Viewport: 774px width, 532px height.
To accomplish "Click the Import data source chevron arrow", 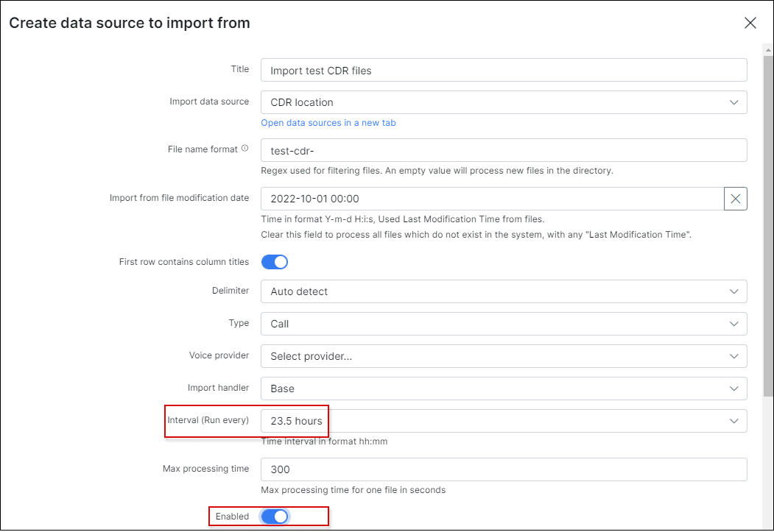I will click(x=733, y=102).
